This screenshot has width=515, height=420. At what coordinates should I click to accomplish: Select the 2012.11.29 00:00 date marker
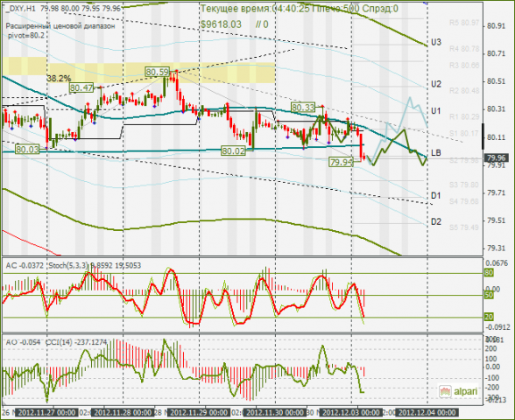(x=199, y=413)
